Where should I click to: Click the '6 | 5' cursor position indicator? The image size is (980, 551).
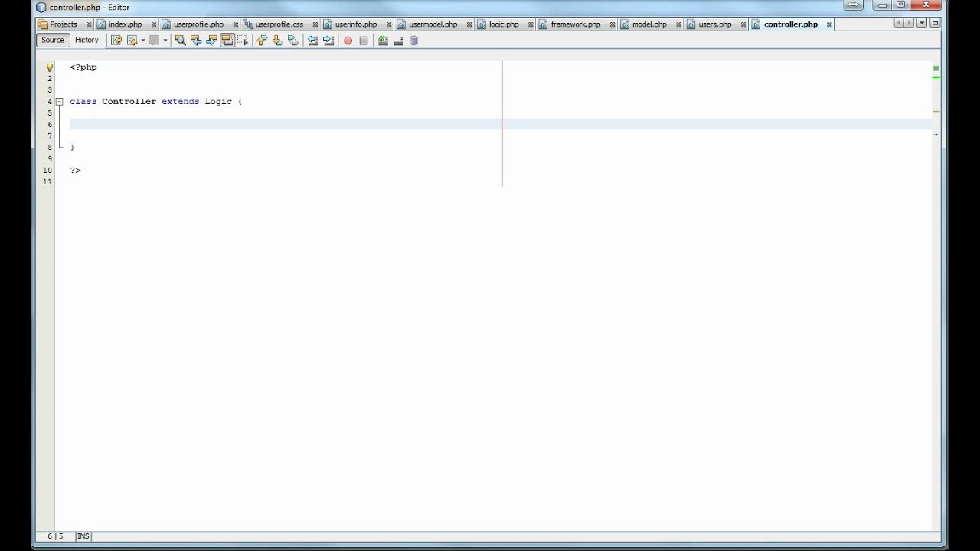pyautogui.click(x=55, y=536)
